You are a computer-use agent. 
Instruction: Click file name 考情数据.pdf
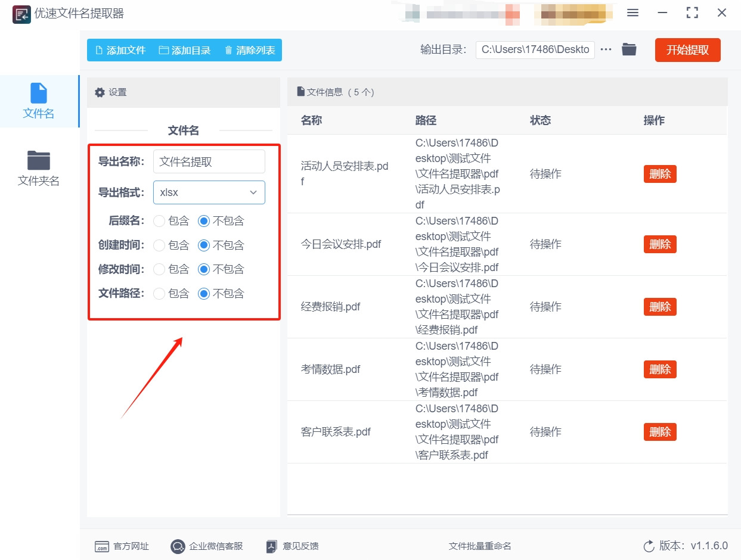coord(331,369)
